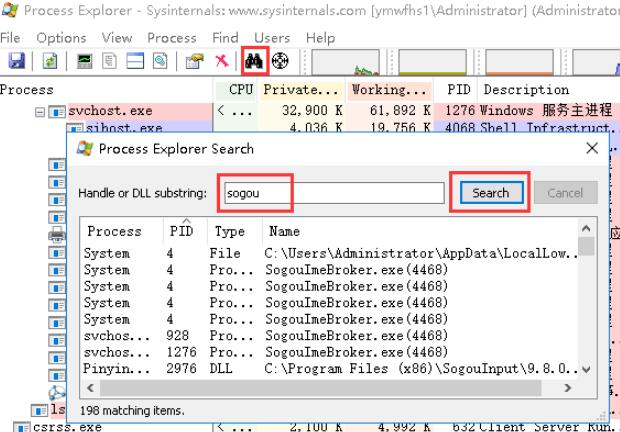This screenshot has width=620, height=432.
Task: Open the File menu
Action: click(x=10, y=38)
